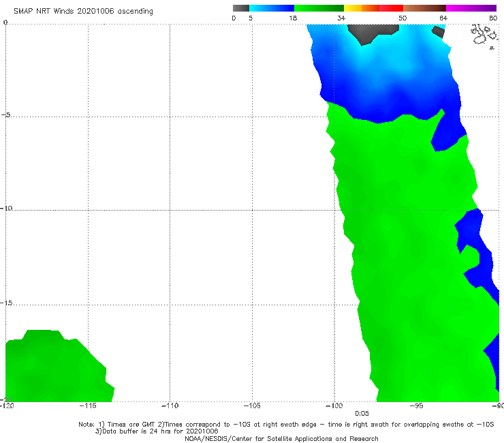Click the yellow-orange color bar segment
Viewport: 504px width, 443px height.
pyautogui.click(x=362, y=8)
